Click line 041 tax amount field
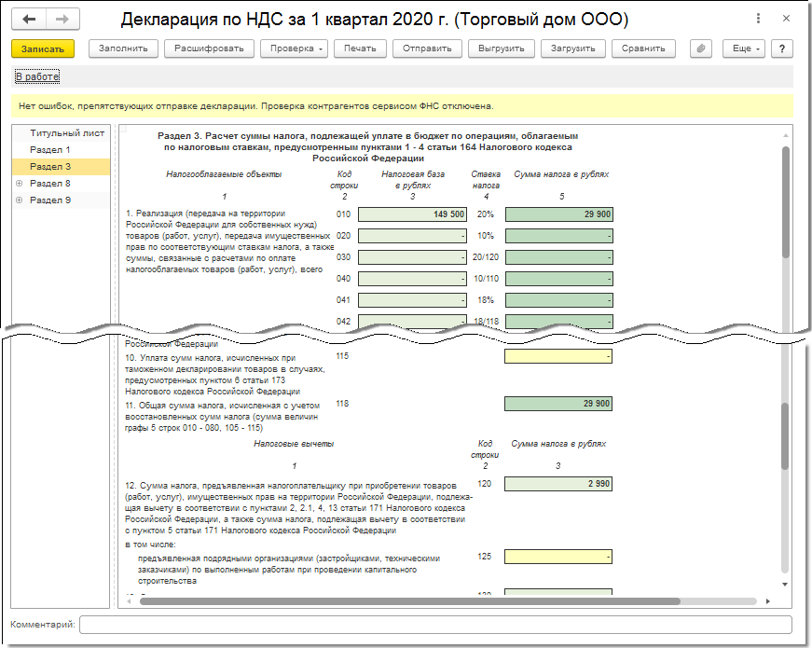This screenshot has width=812, height=648. [559, 300]
